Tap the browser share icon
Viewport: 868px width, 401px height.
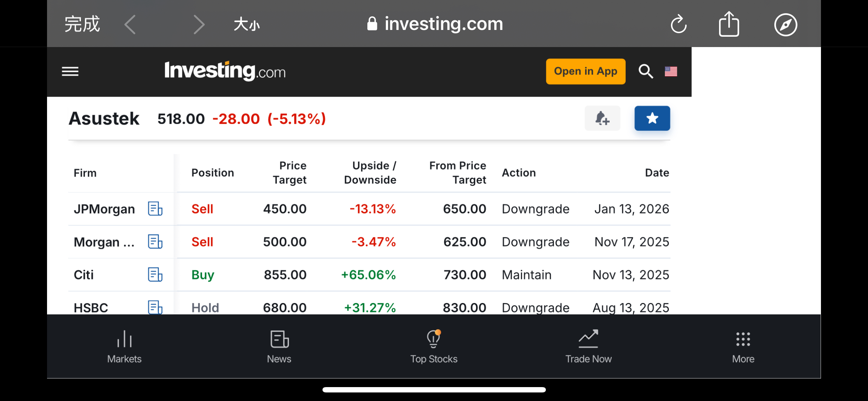(x=729, y=24)
